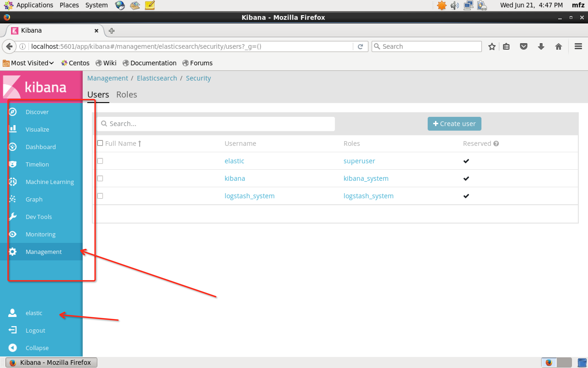Screen dimensions: 588x368
Task: Click the Username column header
Action: [x=240, y=143]
